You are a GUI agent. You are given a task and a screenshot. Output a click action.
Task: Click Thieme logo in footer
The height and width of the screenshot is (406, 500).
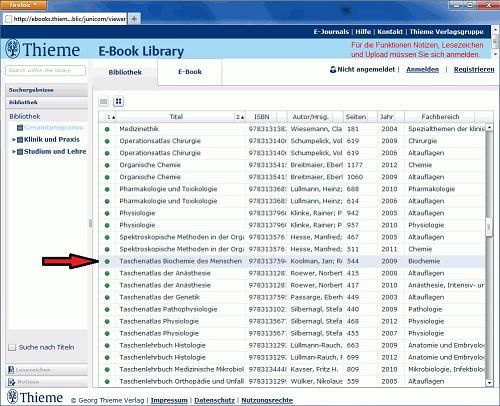pos(35,397)
